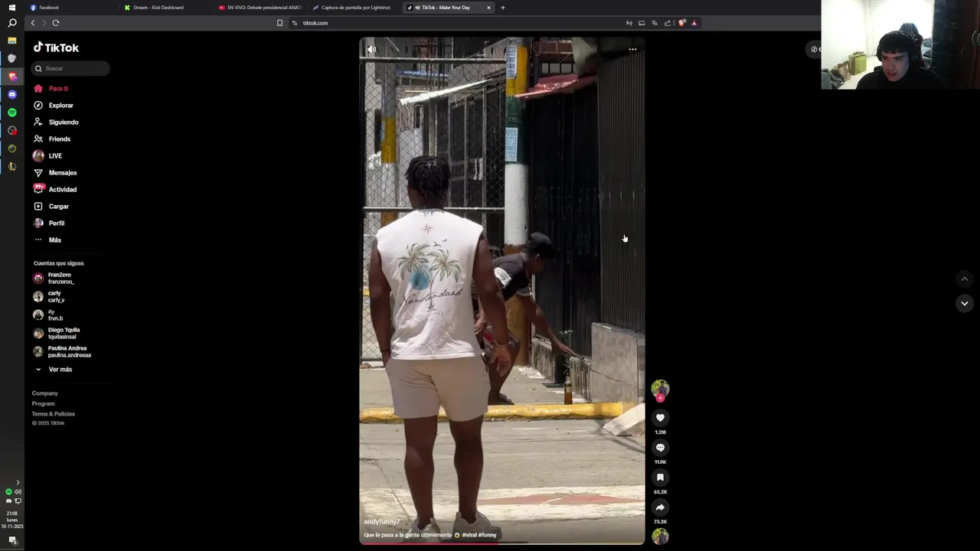Open the Windows Start menu
Image resolution: width=980 pixels, height=551 pixels.
(12, 8)
